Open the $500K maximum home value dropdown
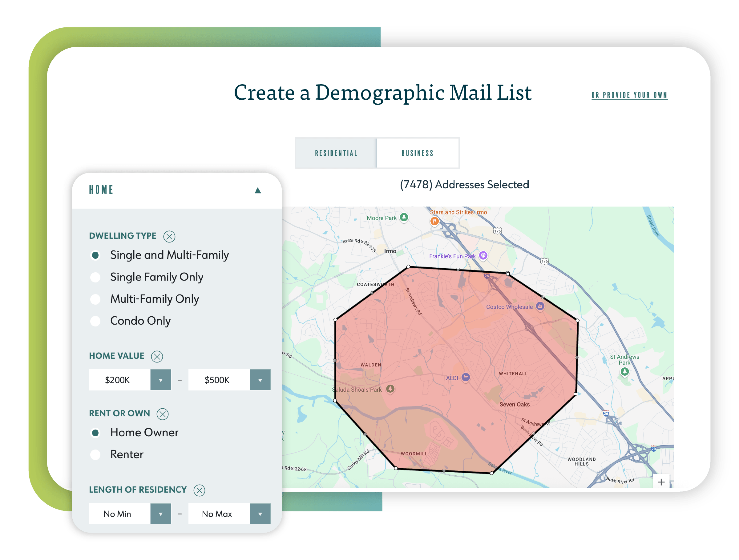This screenshot has height=560, width=739. pyautogui.click(x=260, y=380)
